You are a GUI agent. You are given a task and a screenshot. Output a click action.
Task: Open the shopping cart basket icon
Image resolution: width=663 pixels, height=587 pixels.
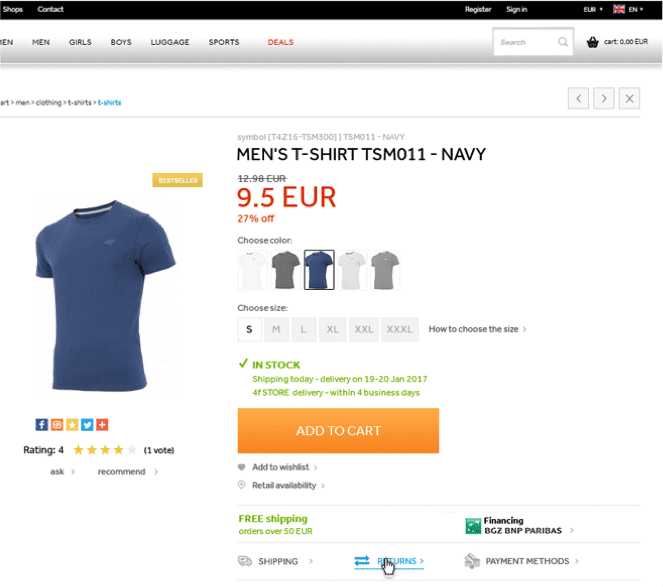[x=592, y=42]
